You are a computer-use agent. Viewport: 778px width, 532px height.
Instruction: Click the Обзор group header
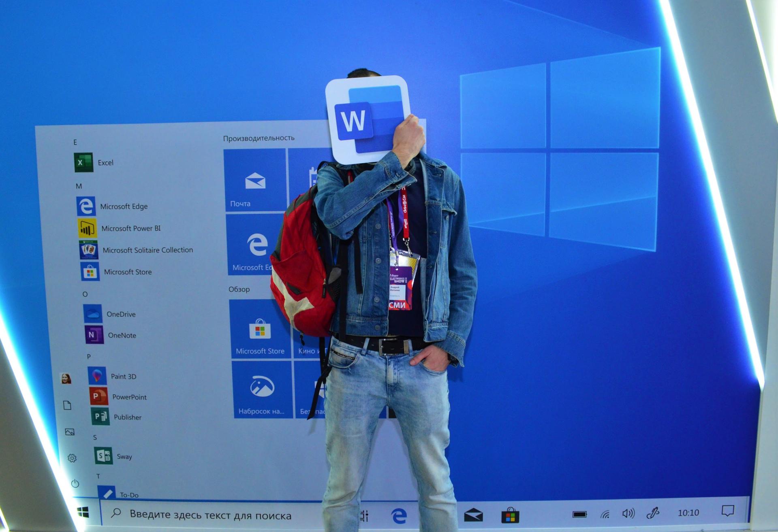click(239, 289)
